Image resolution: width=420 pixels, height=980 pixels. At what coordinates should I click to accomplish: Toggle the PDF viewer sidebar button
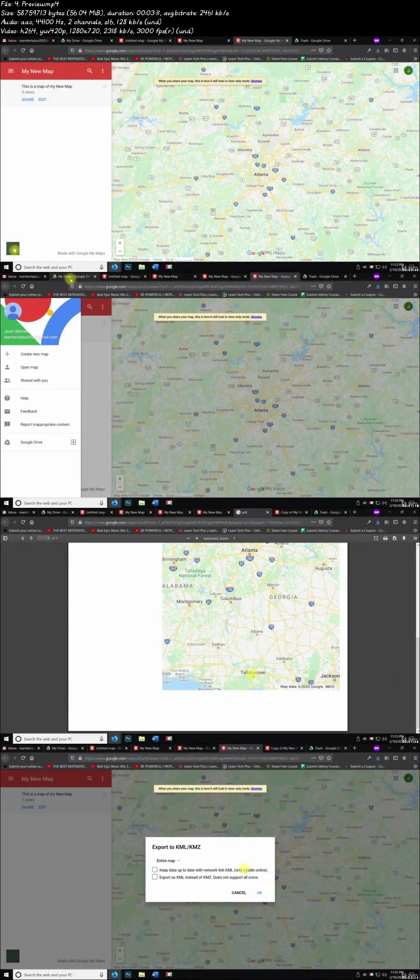coord(5,538)
